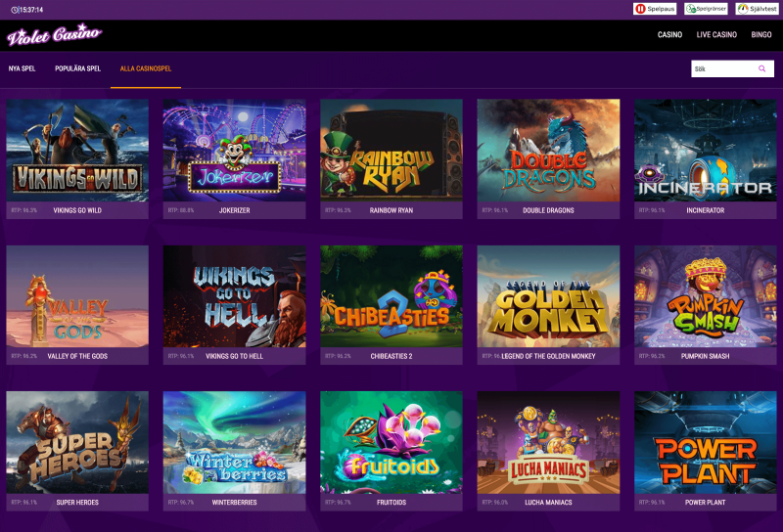Screen dimensions: 783x532
Task: Open the Jokerizer game thumbnail
Action: click(234, 151)
